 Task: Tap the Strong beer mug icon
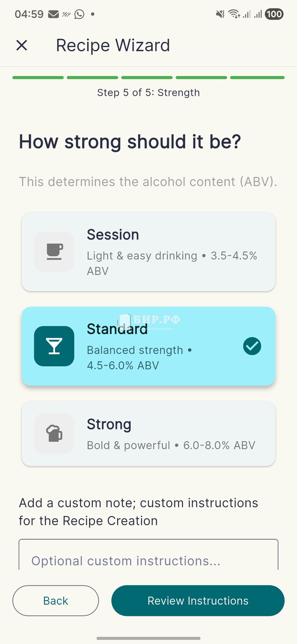[x=54, y=433]
